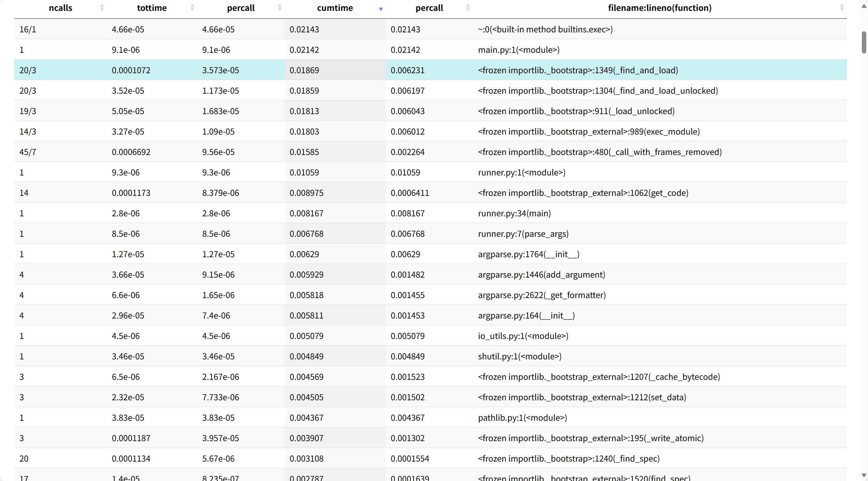Click the ncalls column sort arrows
Image resolution: width=868 pixels, height=481 pixels.
click(102, 7)
